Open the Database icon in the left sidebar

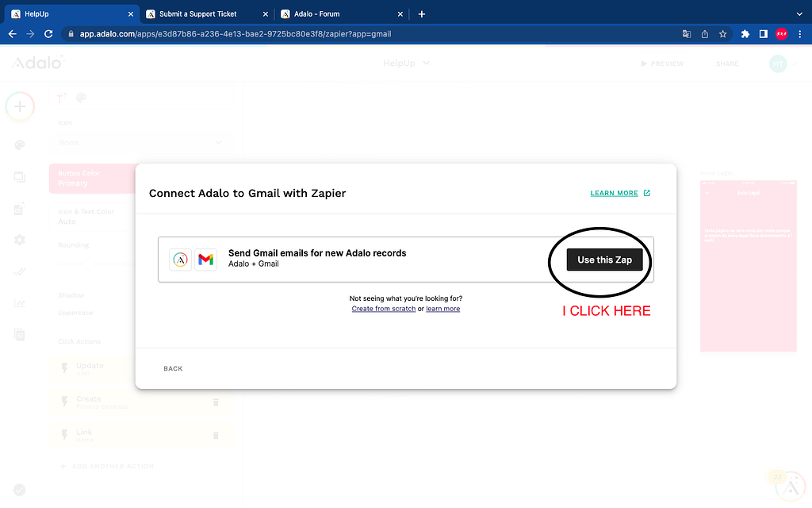(x=19, y=209)
